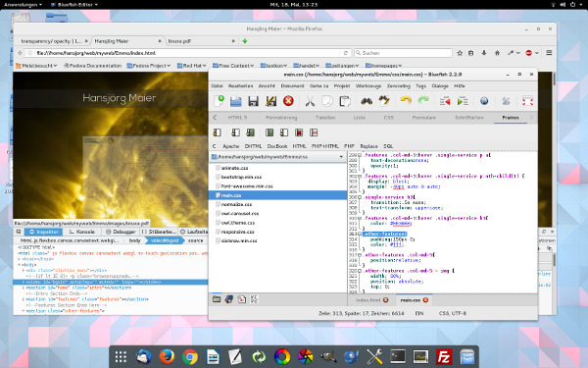
Task: Select animate.css in file list
Action: [234, 168]
